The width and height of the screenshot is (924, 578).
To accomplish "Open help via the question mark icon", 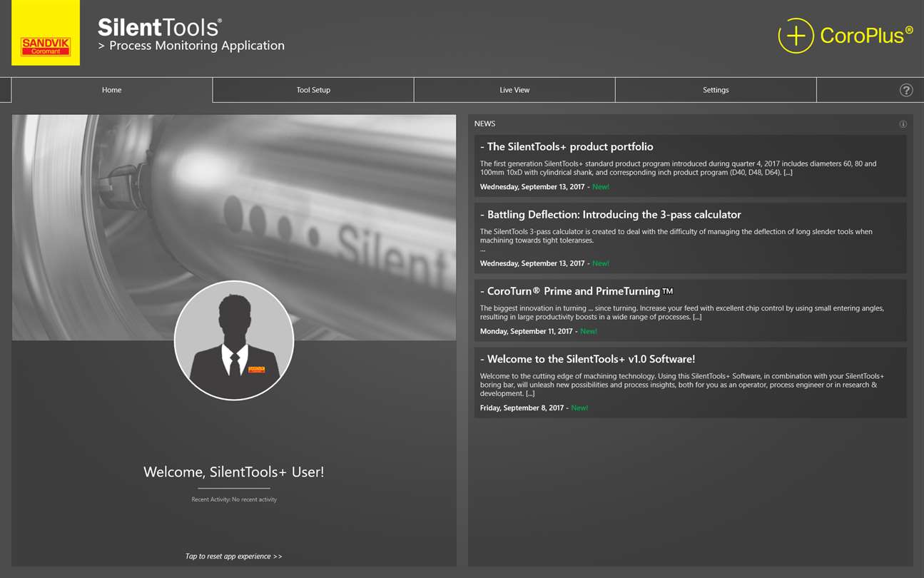I will 906,90.
